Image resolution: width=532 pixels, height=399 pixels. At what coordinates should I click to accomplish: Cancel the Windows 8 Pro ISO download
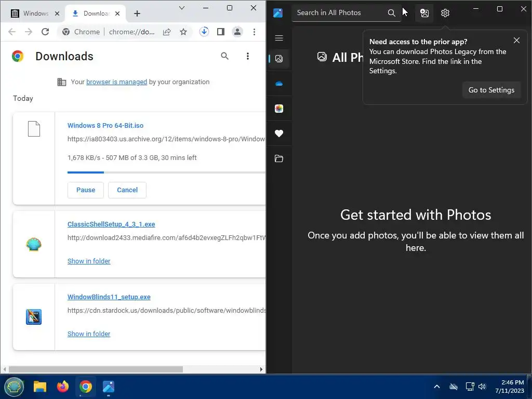[127, 190]
